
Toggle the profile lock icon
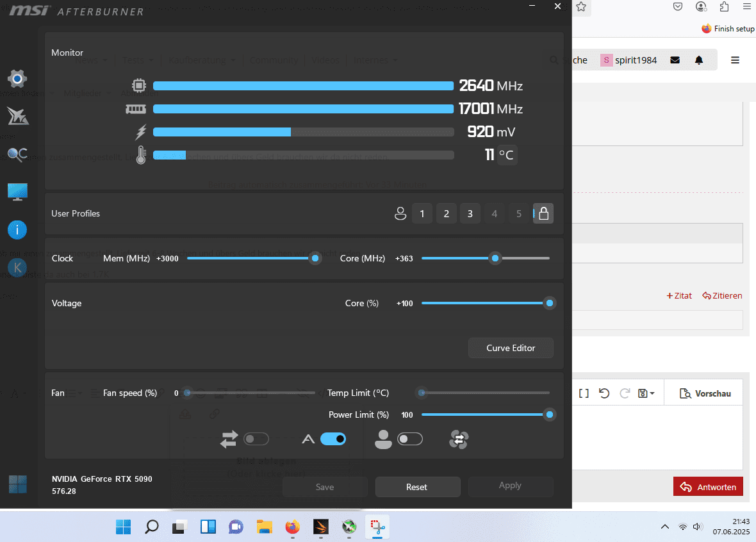point(543,213)
